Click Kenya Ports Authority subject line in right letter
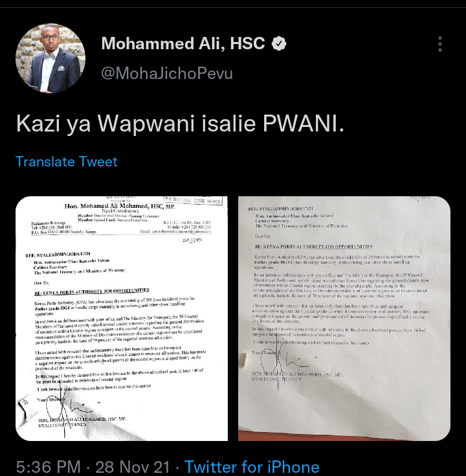This screenshot has height=476, width=466. (x=313, y=247)
